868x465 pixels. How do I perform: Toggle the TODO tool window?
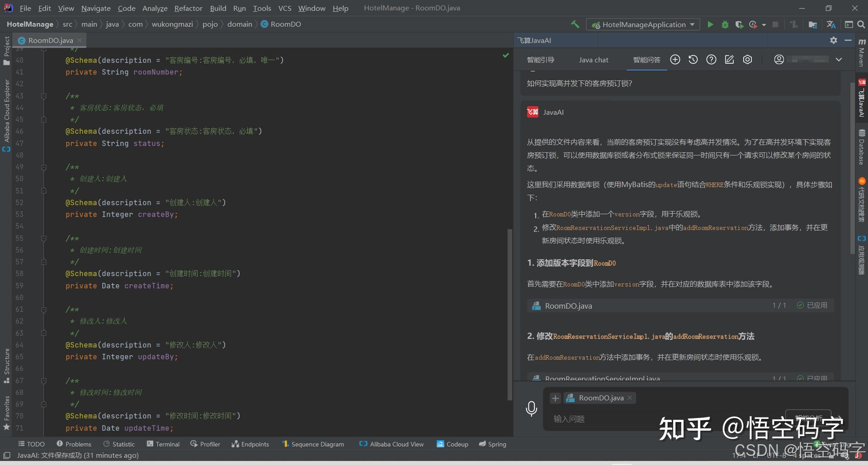(x=31, y=444)
